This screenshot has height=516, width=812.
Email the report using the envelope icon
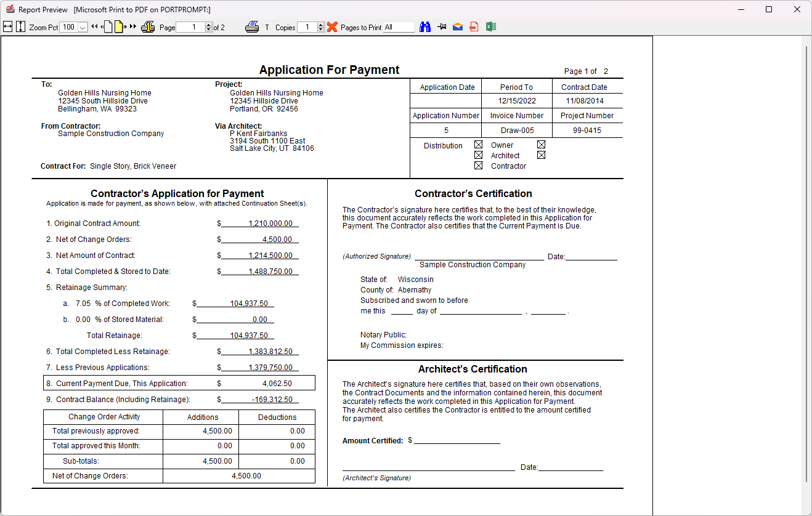click(458, 26)
